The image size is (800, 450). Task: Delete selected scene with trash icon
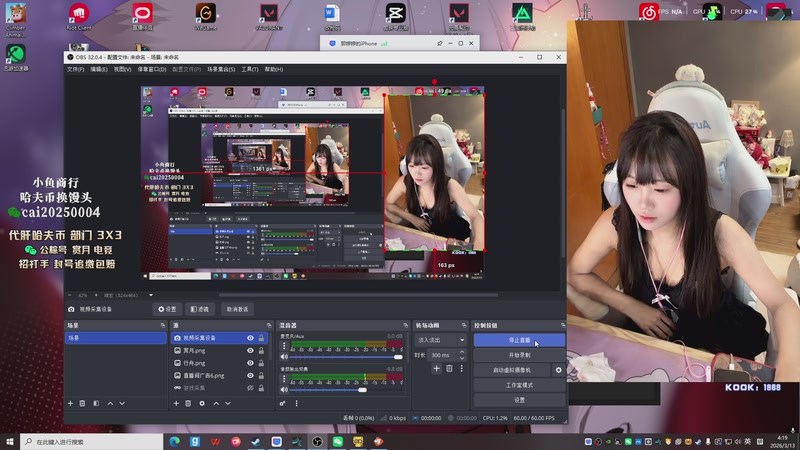click(x=82, y=403)
